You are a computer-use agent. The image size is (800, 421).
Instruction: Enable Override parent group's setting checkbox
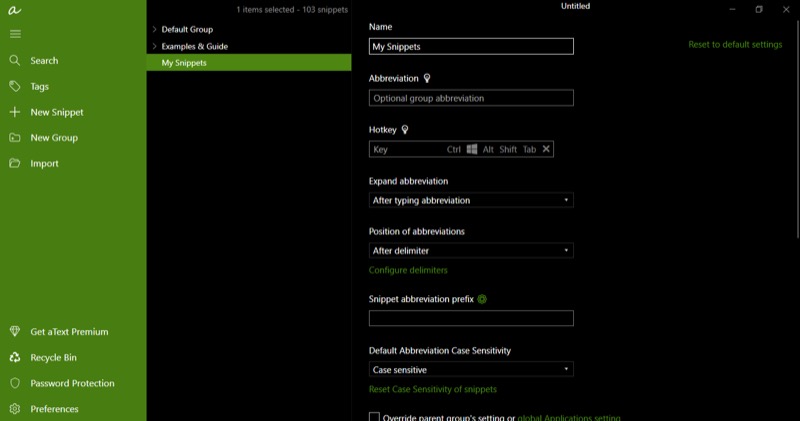374,417
